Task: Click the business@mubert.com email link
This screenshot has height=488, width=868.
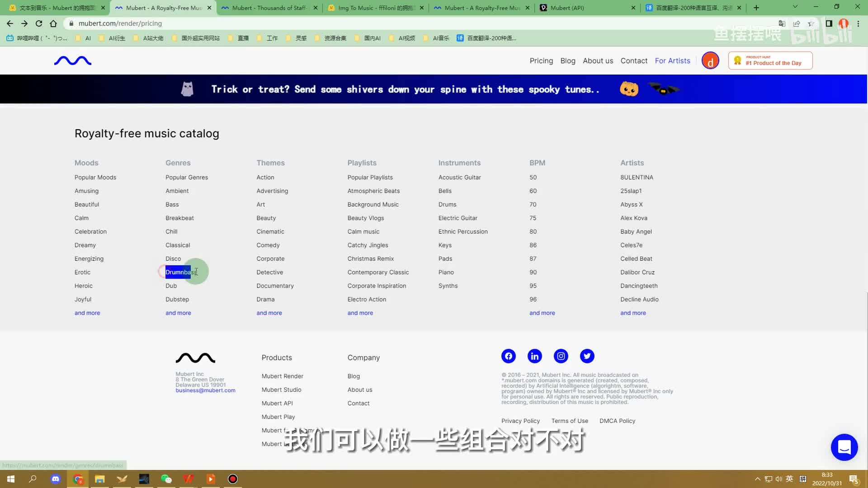Action: click(205, 390)
